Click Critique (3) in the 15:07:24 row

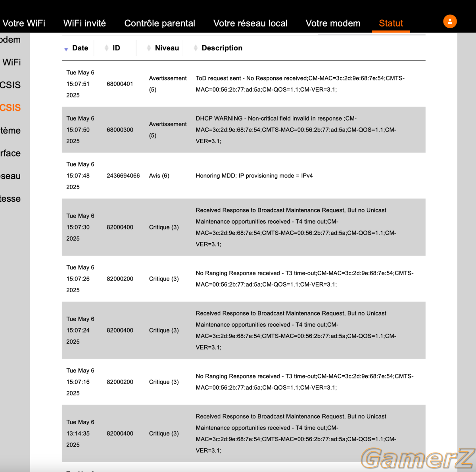click(164, 330)
